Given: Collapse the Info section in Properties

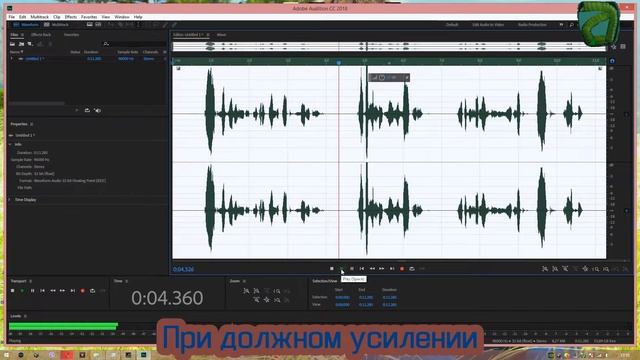Looking at the screenshot, I should pyautogui.click(x=11, y=144).
